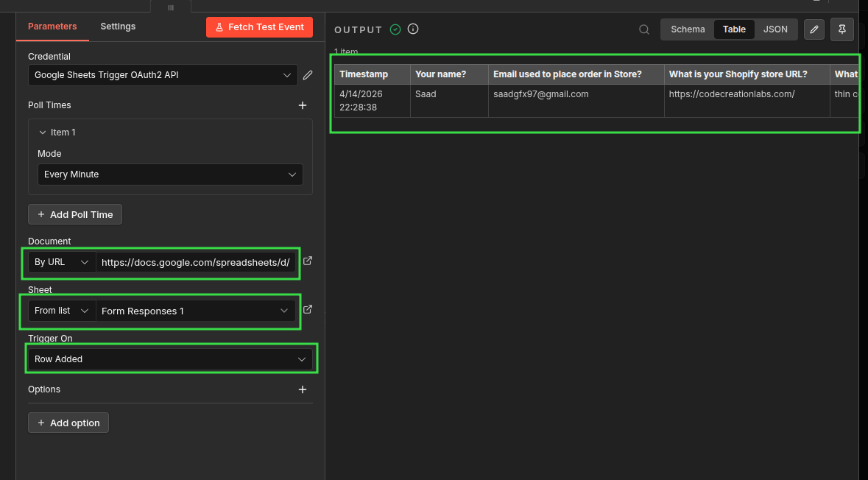Open the Sheet external link icon

308,309
